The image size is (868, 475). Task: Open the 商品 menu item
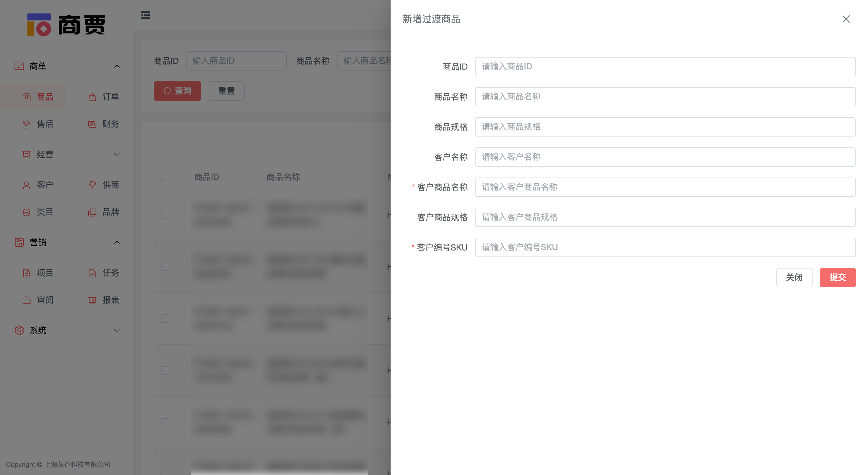tap(45, 97)
